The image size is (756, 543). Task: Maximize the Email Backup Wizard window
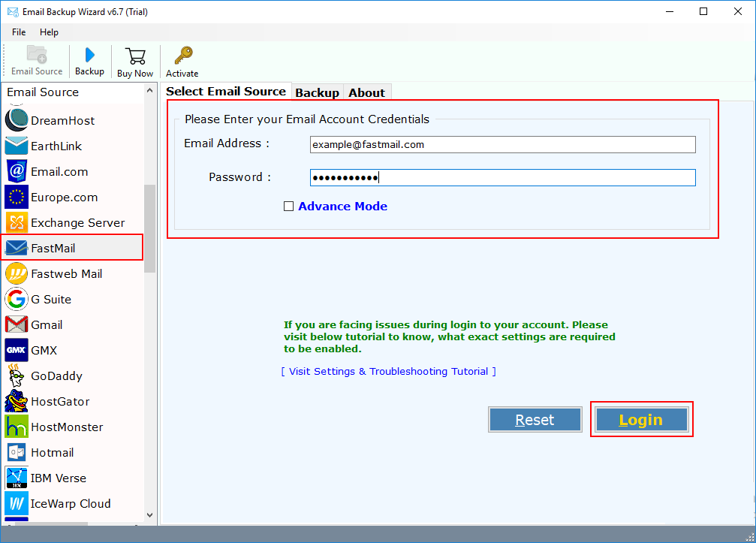click(x=703, y=11)
